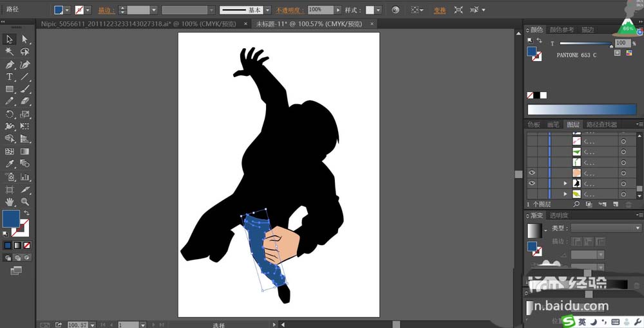Viewport: 644px width, 328px height.
Task: Select the Gradient tool in toolbox
Action: coord(24,152)
